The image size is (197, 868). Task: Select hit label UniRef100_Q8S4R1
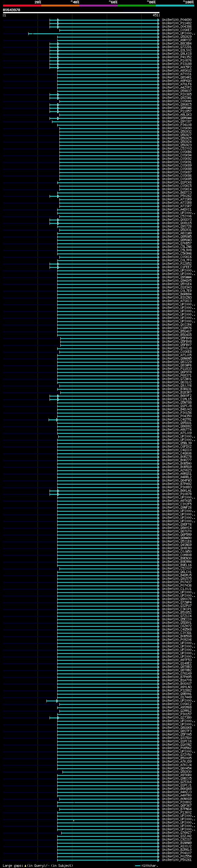pos(177,78)
